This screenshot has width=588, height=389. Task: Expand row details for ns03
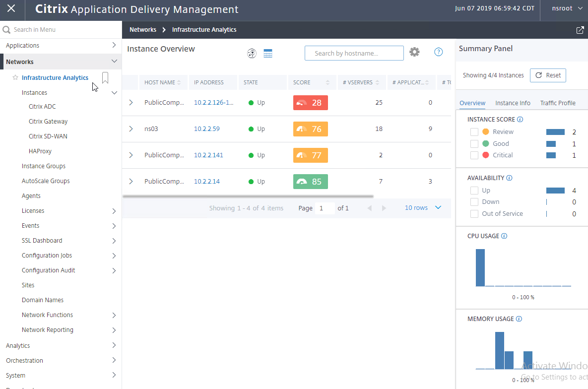(131, 129)
